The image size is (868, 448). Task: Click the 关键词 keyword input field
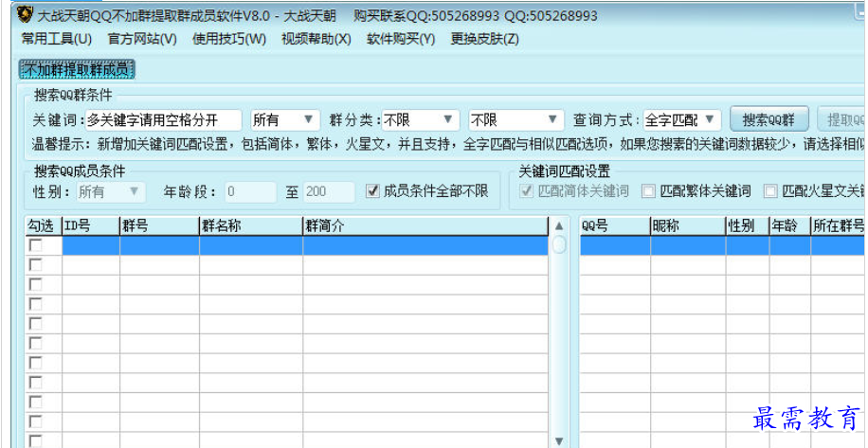pos(163,119)
